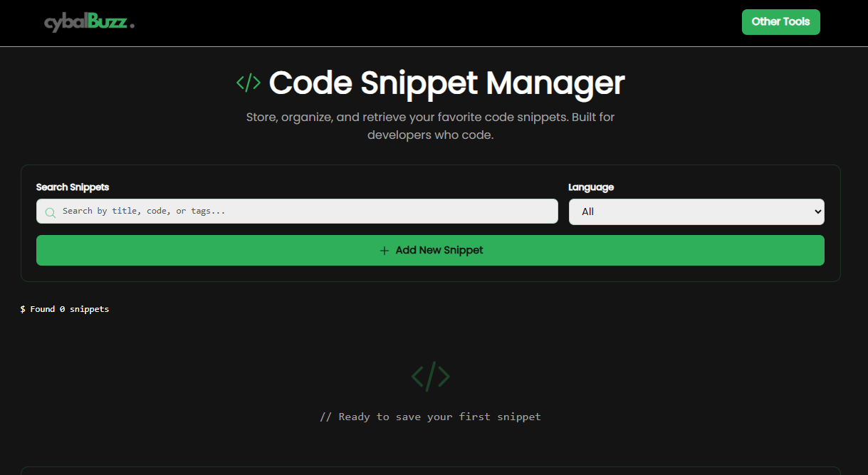Click the Language field label
This screenshot has height=475, width=868.
pos(591,187)
